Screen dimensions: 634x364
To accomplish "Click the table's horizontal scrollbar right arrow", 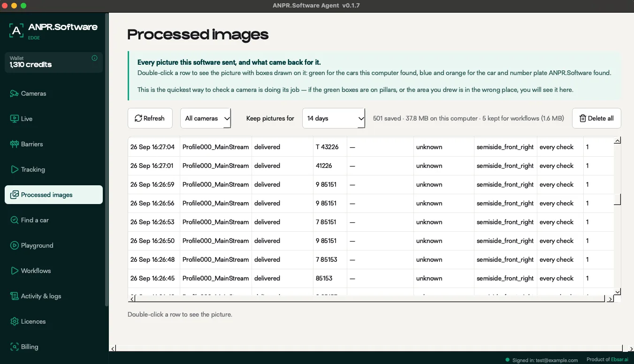I will coord(610,299).
